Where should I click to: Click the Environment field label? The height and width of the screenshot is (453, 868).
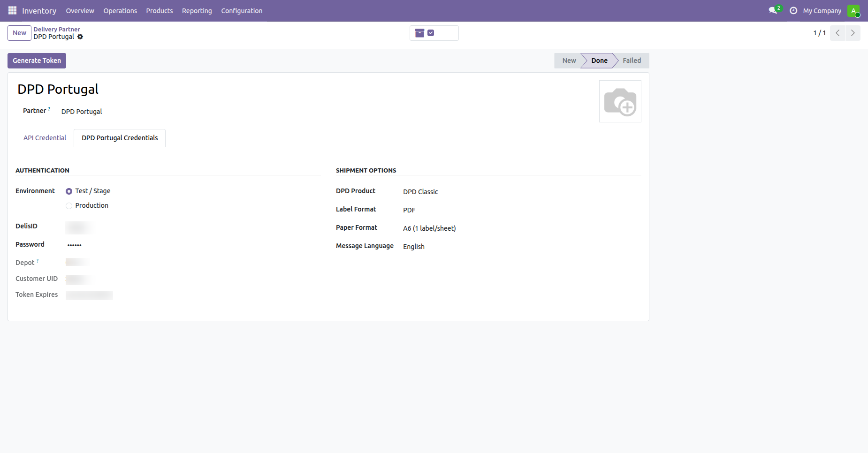point(35,191)
